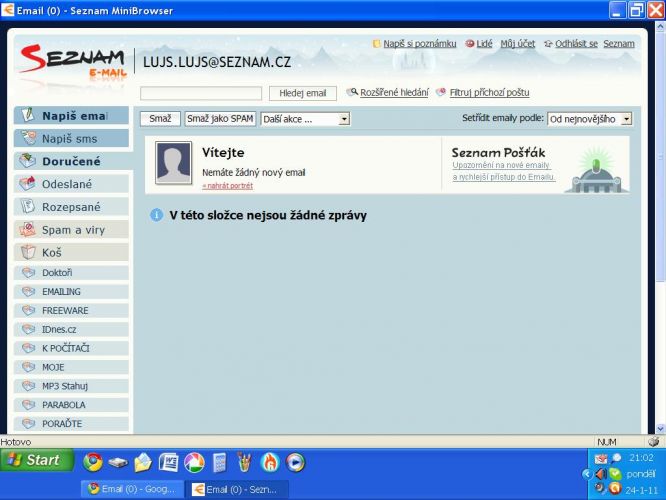Click the folder icon beside MOJE

[x=28, y=367]
